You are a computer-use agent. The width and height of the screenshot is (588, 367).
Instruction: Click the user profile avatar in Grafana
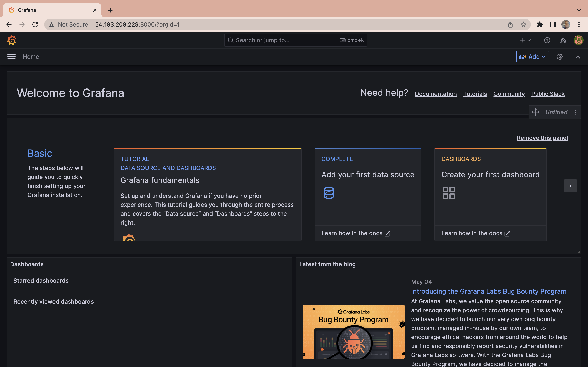(x=578, y=40)
